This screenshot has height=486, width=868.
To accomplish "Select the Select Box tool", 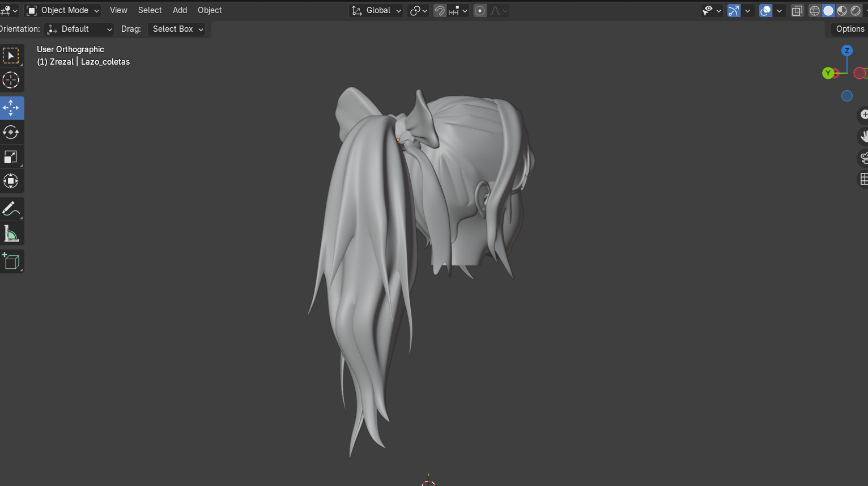I will tap(11, 56).
